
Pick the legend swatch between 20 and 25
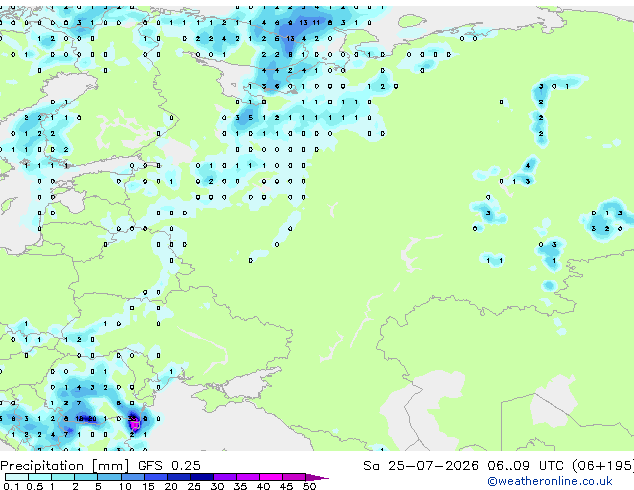[179, 477]
